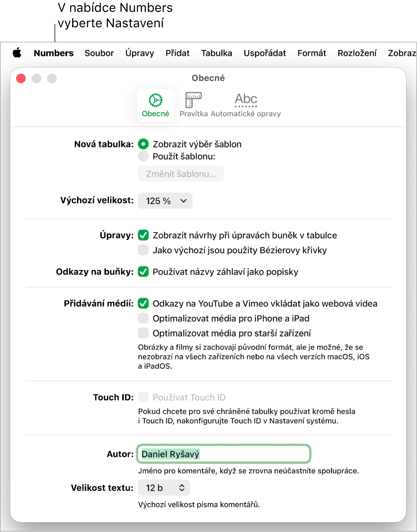Enable Bézierovy křivky as default checkbox
Viewport: 417px width, 532px height.
pos(143,250)
